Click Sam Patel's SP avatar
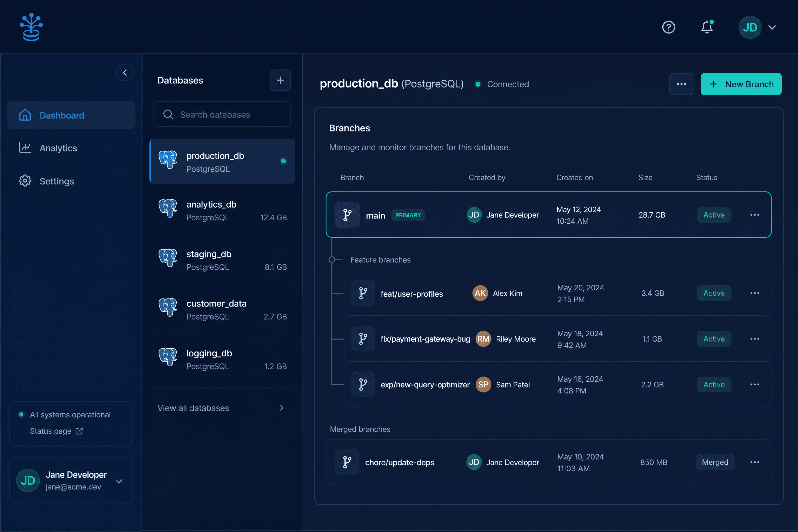The height and width of the screenshot is (532, 798). [x=483, y=384]
